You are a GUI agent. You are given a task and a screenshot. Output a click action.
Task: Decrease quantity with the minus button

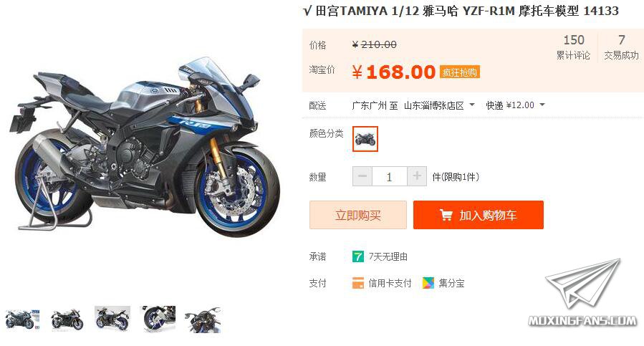point(362,176)
